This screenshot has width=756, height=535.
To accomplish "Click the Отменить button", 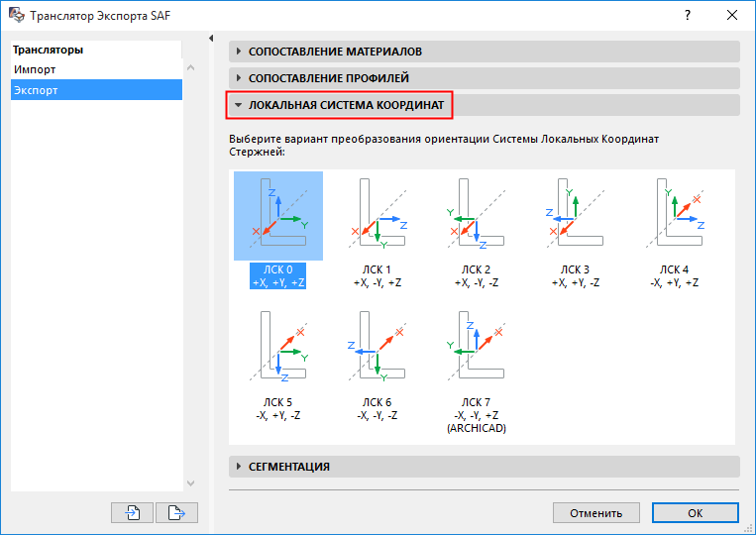I will coord(595,513).
